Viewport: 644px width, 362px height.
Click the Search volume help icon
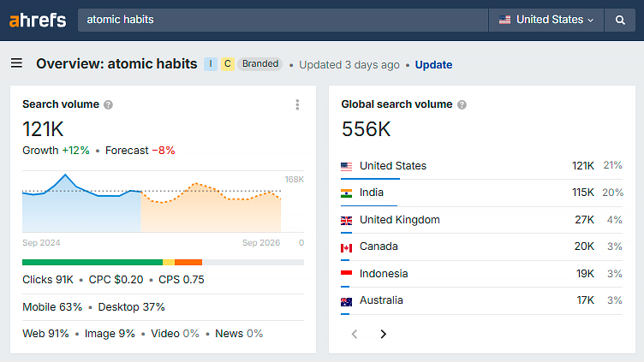click(108, 104)
